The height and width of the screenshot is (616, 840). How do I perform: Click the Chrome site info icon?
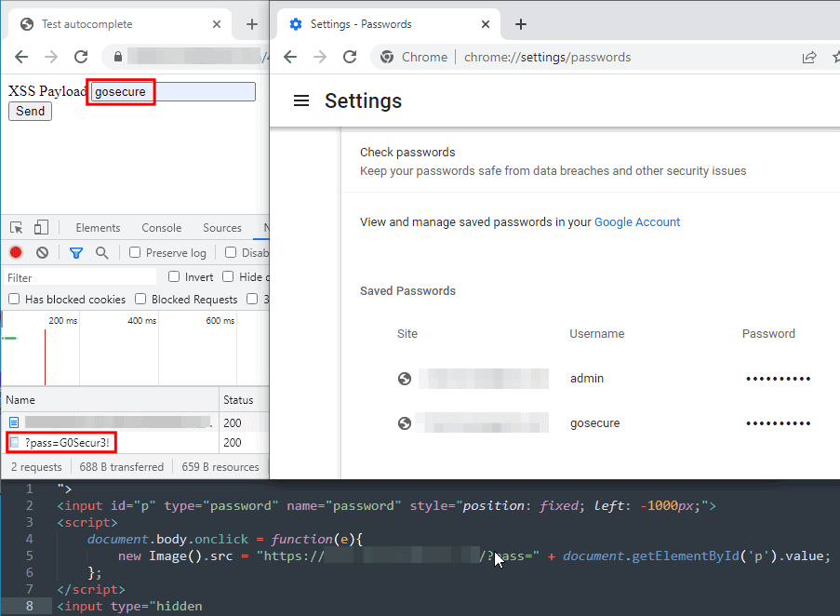(387, 57)
